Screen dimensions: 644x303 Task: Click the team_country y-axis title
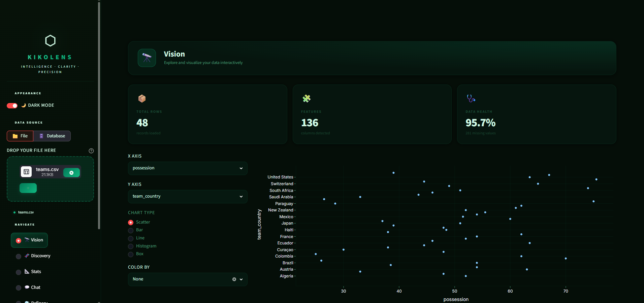tap(259, 225)
